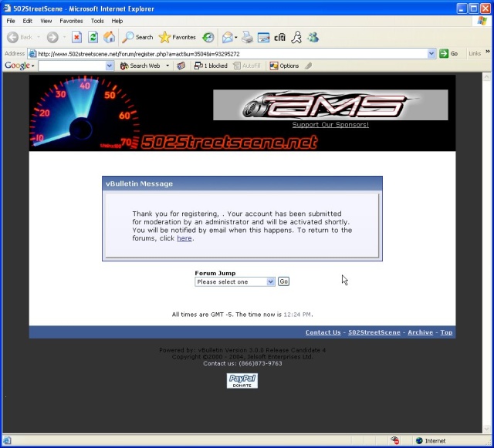Open the dropdown arrow beside the Back button
Viewport: 494px width, 448px height.
coord(39,37)
